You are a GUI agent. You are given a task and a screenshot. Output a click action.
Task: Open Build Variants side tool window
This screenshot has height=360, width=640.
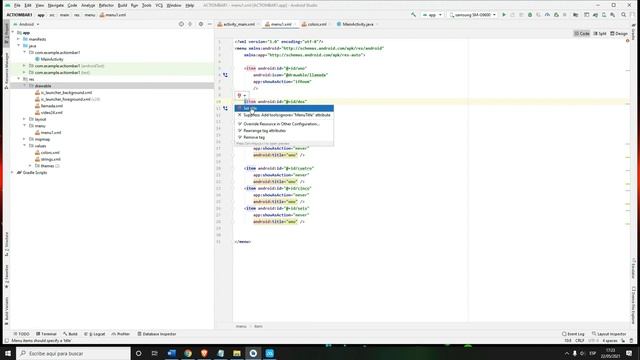click(6, 311)
